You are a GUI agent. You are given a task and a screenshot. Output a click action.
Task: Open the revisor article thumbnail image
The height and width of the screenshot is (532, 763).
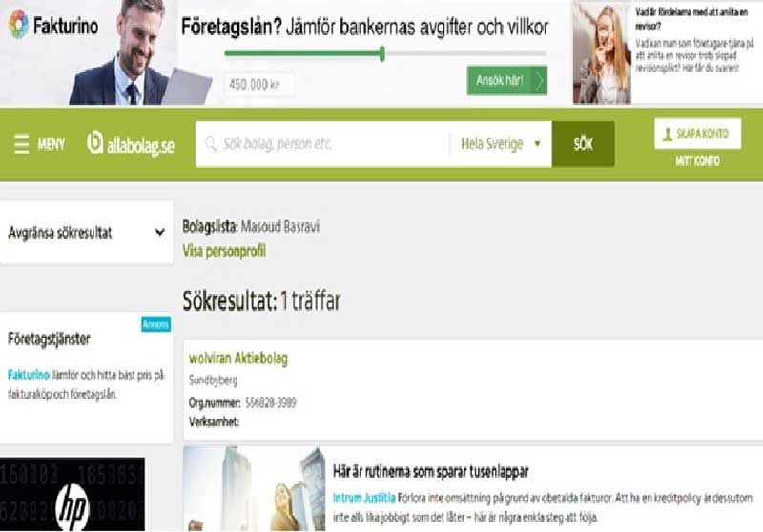601,52
